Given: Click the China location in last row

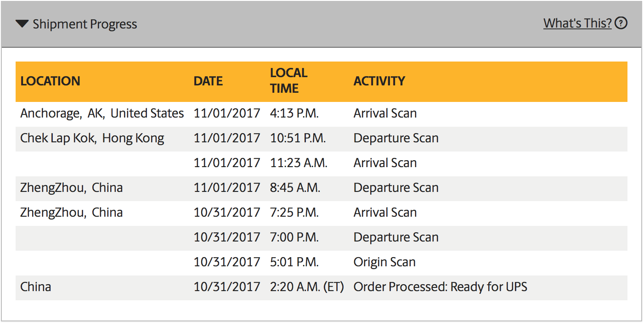Looking at the screenshot, I should 35,287.
